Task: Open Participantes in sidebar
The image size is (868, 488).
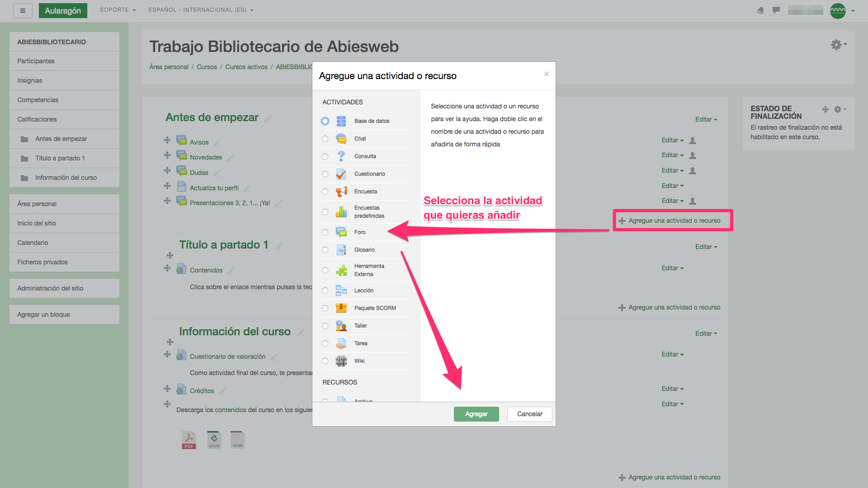Action: pyautogui.click(x=36, y=61)
